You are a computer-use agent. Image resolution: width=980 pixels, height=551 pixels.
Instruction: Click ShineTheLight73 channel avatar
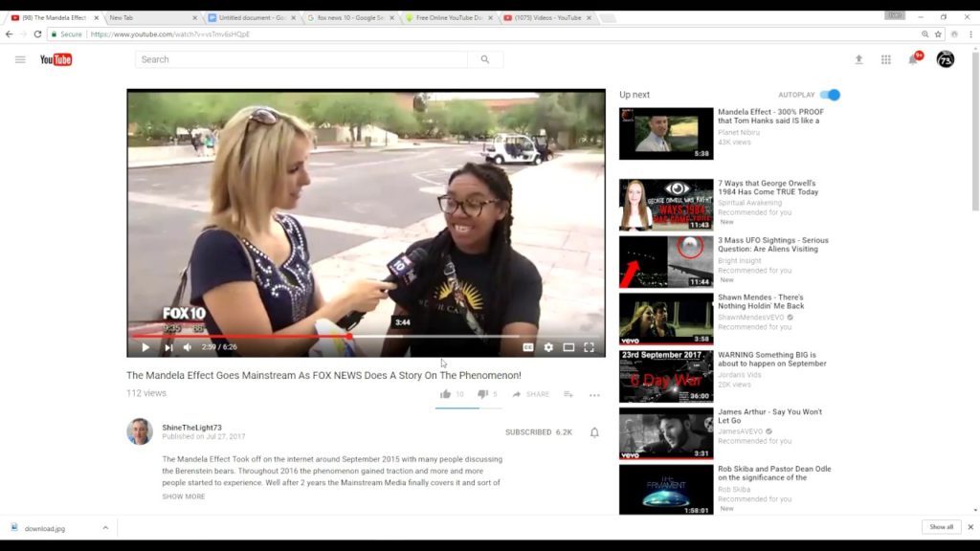(140, 431)
